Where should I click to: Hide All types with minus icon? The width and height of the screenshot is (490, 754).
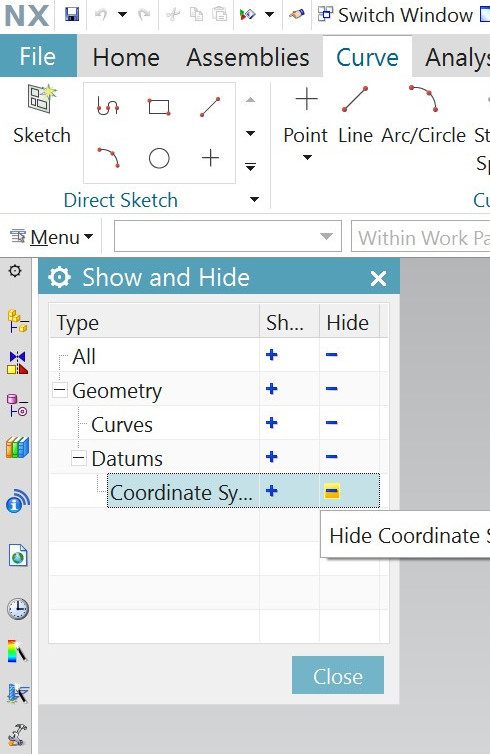coord(331,355)
